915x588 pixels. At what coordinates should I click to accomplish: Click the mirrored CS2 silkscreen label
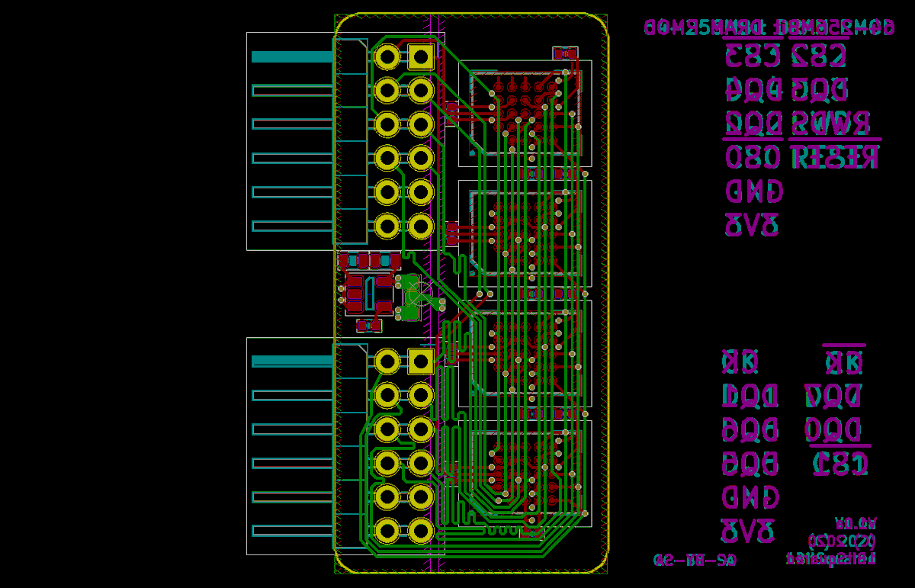coord(820,55)
